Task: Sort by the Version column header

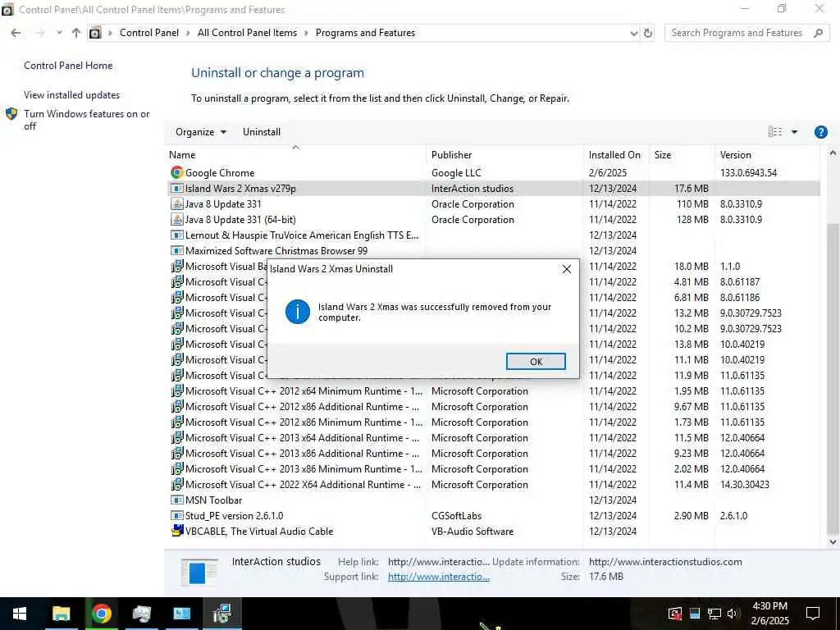Action: coord(736,155)
